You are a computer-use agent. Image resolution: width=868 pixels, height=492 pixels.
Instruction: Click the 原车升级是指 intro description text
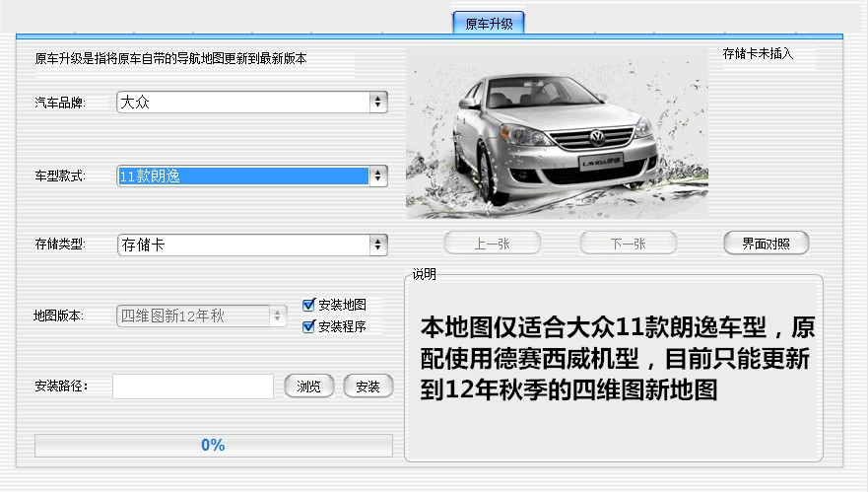coord(170,58)
